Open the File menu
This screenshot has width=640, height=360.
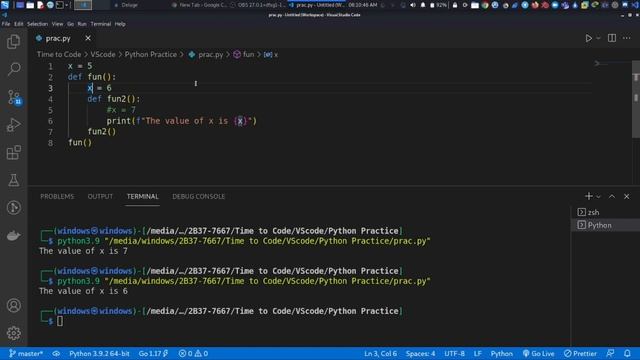click(6, 24)
